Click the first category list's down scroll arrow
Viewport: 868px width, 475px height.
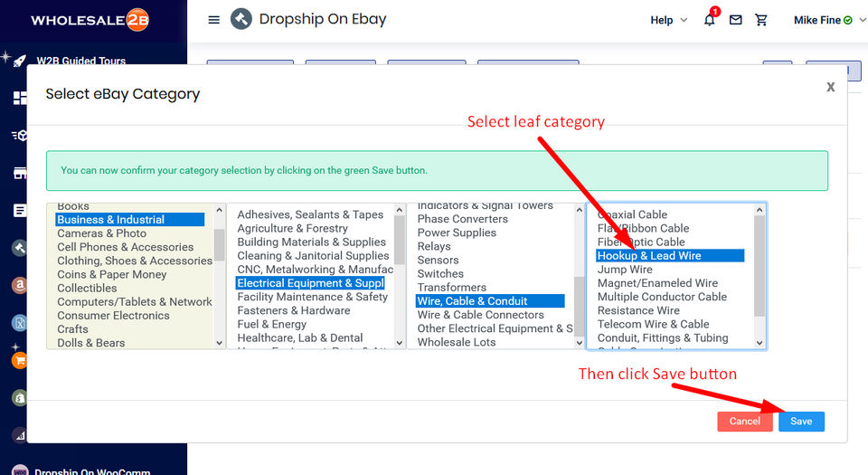pos(219,343)
